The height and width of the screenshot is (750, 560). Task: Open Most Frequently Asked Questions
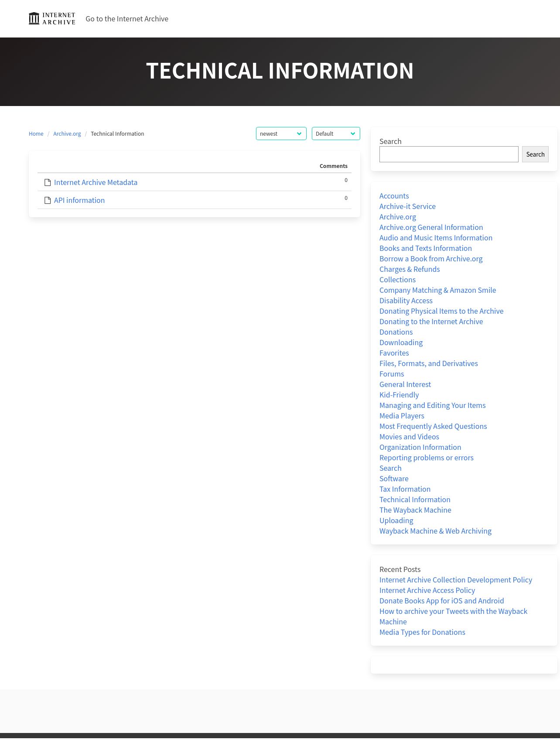tap(433, 426)
